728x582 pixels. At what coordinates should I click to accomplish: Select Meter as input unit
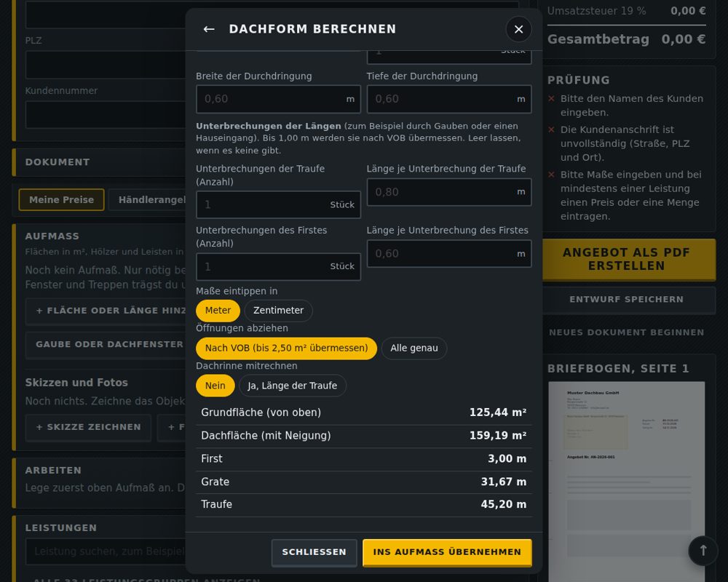tap(218, 311)
